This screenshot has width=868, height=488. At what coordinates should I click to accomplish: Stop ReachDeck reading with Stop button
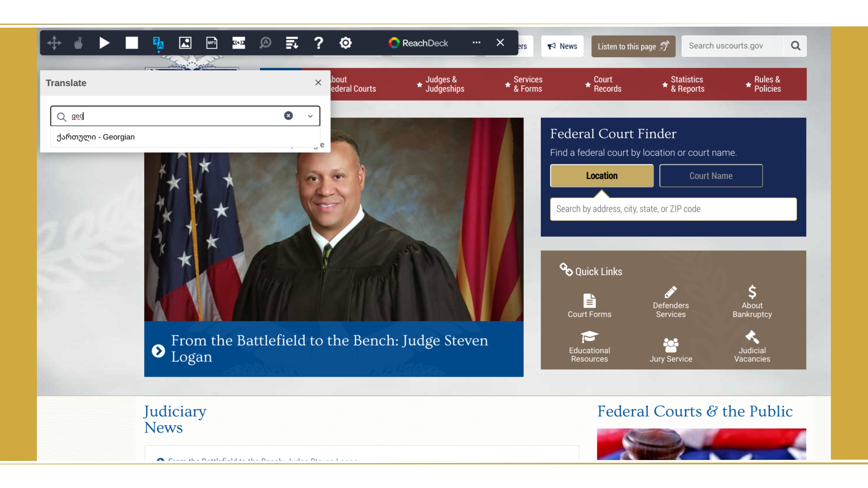pyautogui.click(x=132, y=43)
